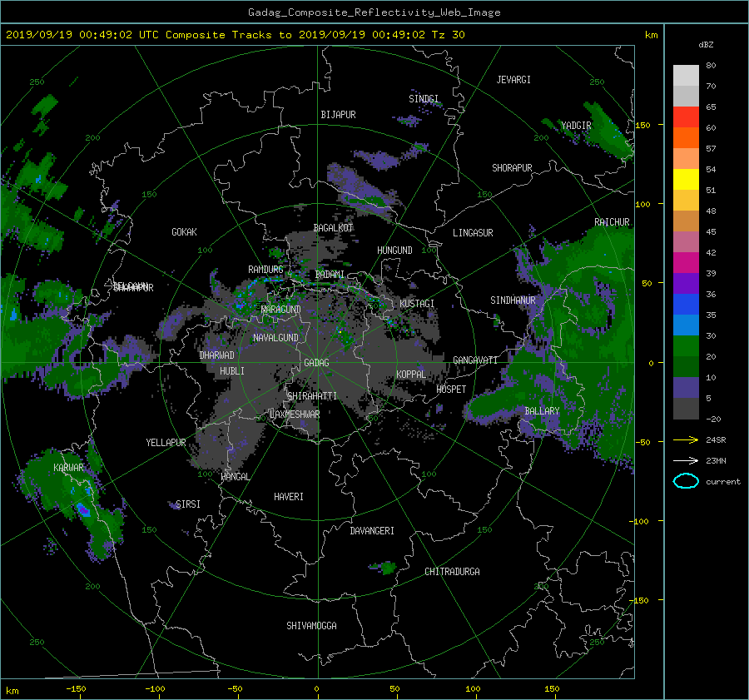Screen dimensions: 749x700
Task: Click the DHARWAD city label
Action: [216, 355]
